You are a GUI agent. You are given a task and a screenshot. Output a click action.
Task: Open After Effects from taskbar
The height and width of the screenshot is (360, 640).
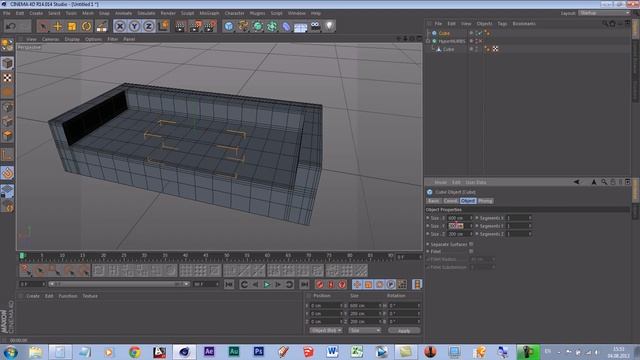[x=209, y=351]
